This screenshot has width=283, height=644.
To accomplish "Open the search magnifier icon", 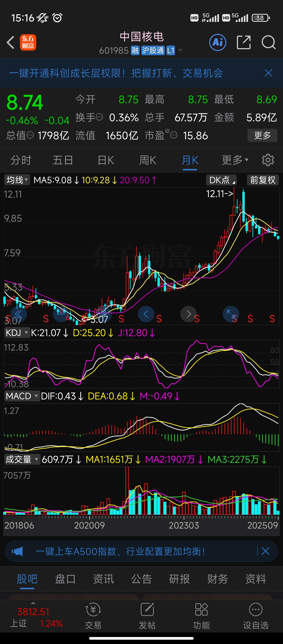I will click(269, 42).
